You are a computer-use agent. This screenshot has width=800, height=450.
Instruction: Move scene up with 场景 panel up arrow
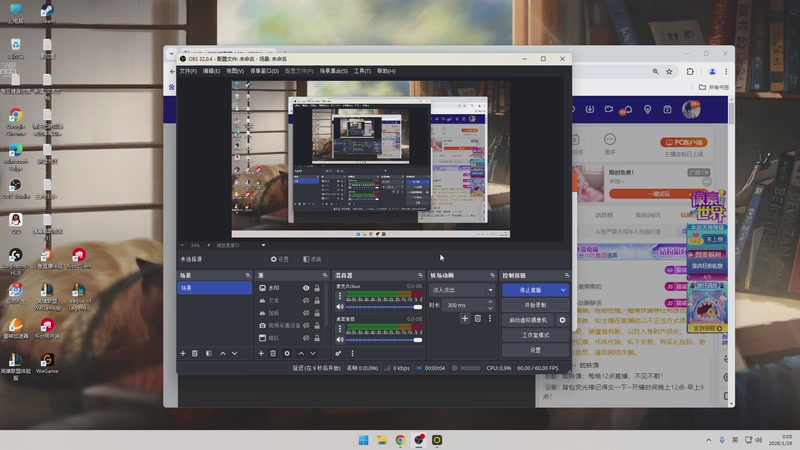(x=222, y=353)
